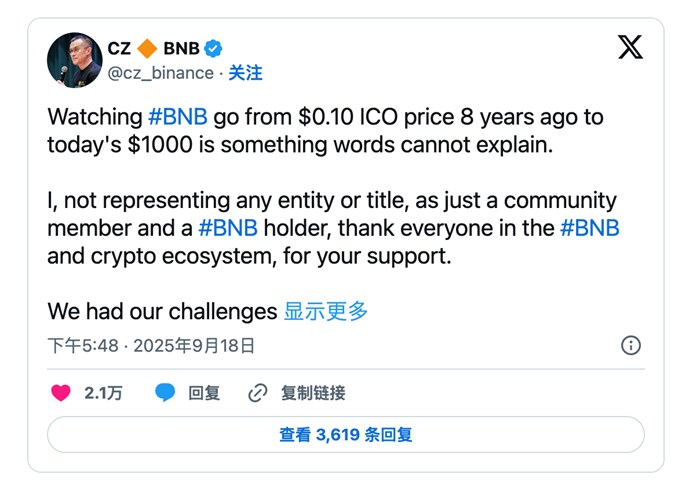
Task: Like the tweet with the heart icon
Action: (61, 393)
